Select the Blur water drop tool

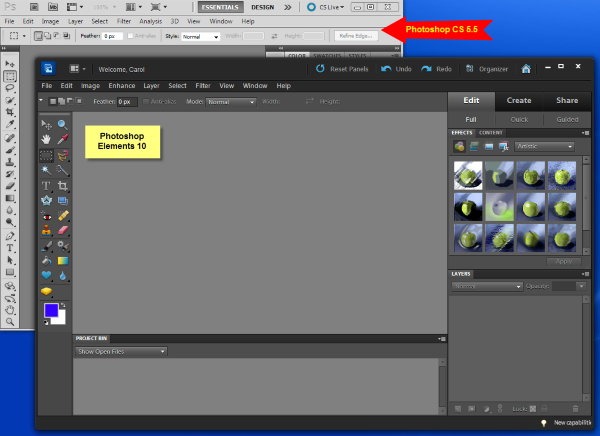click(63, 276)
